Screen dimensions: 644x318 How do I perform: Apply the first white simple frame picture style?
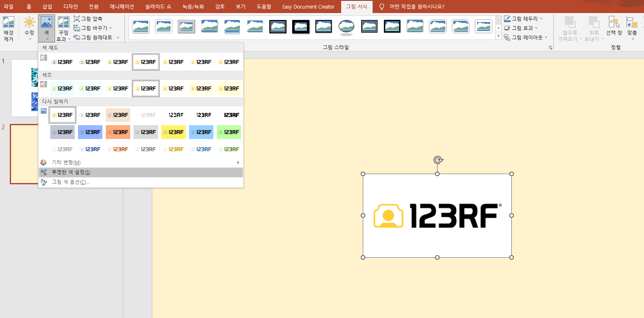(x=141, y=26)
